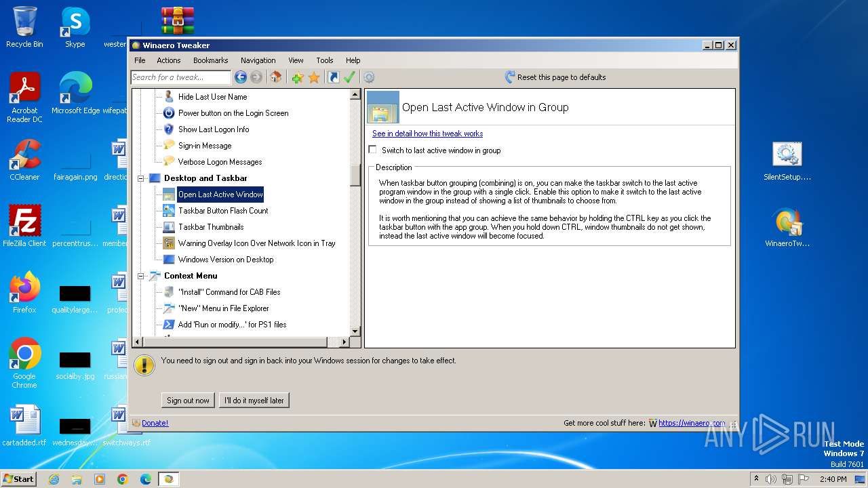Viewport: 868px width, 488px height.
Task: Click tree scrollbar up arrow
Action: (x=355, y=95)
